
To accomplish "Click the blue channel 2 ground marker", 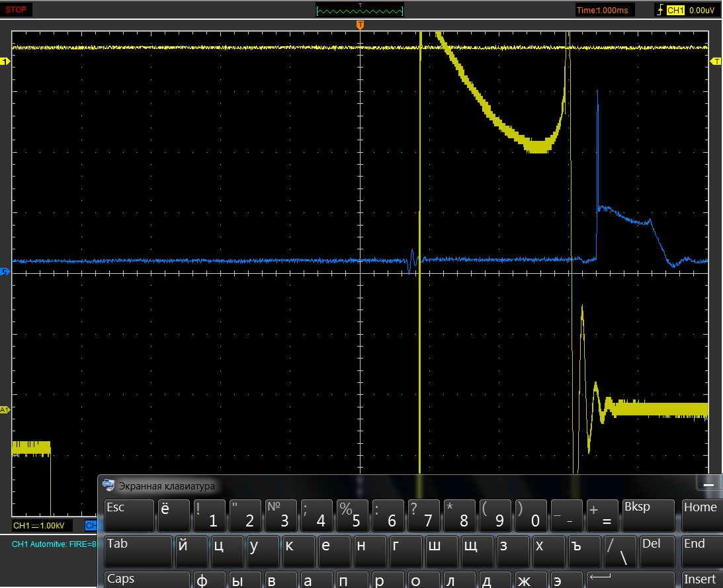I will 6,272.
